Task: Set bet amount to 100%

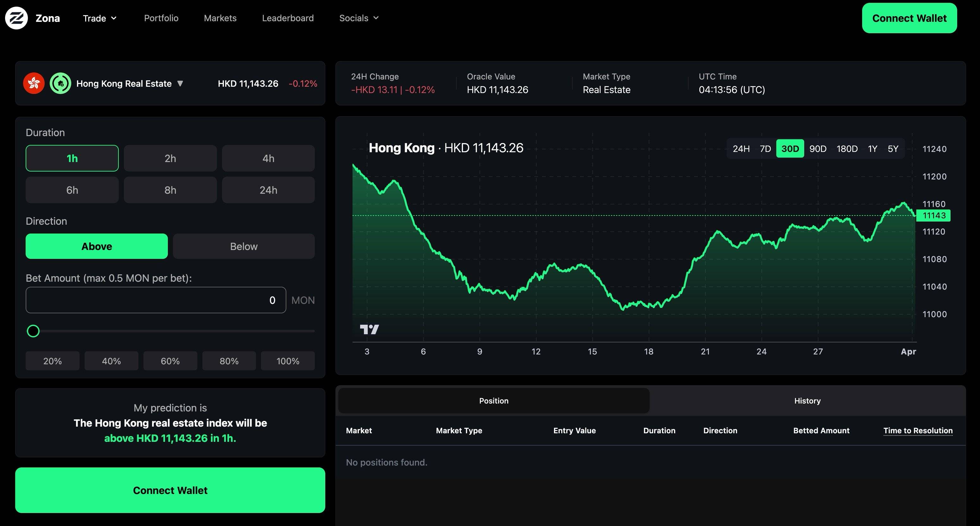Action: pyautogui.click(x=288, y=361)
